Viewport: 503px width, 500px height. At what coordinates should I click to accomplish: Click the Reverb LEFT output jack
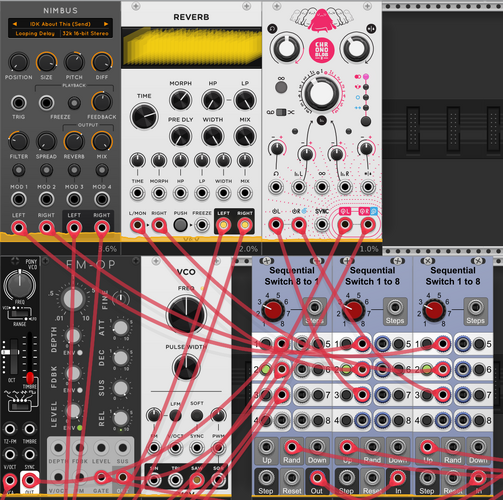click(x=223, y=225)
